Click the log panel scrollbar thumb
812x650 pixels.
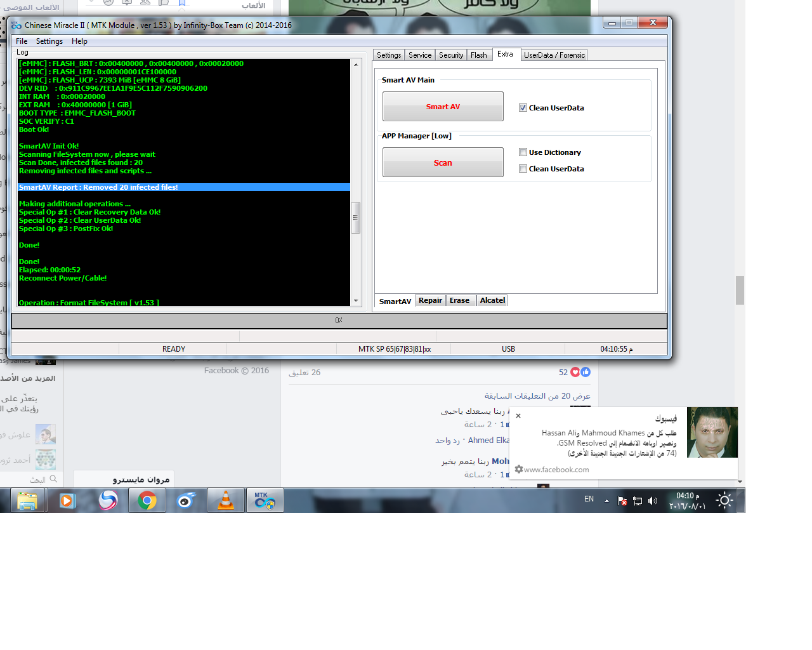coord(356,218)
